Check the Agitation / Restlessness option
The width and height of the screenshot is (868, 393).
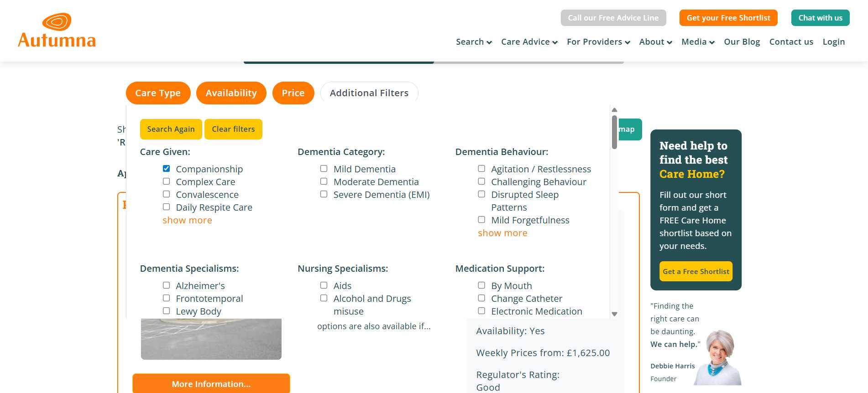click(x=481, y=169)
